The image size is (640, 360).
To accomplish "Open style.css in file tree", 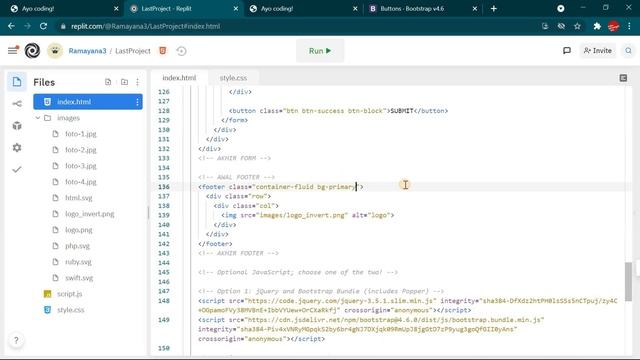I will pos(71,310).
